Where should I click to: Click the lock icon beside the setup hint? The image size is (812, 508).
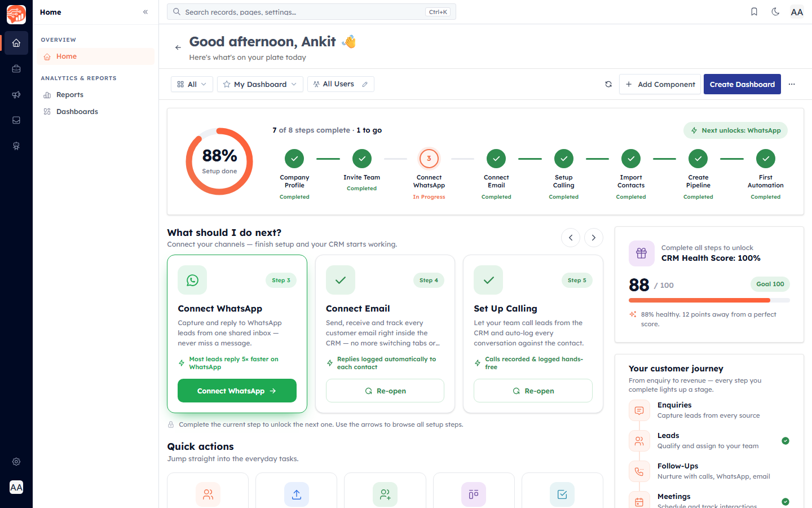pos(171,424)
